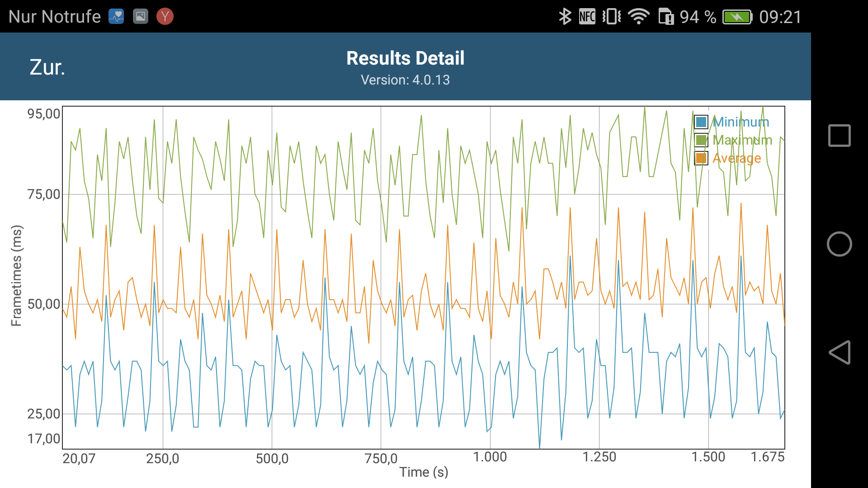Tap the Results Detail title
868x488 pixels.
[x=405, y=58]
